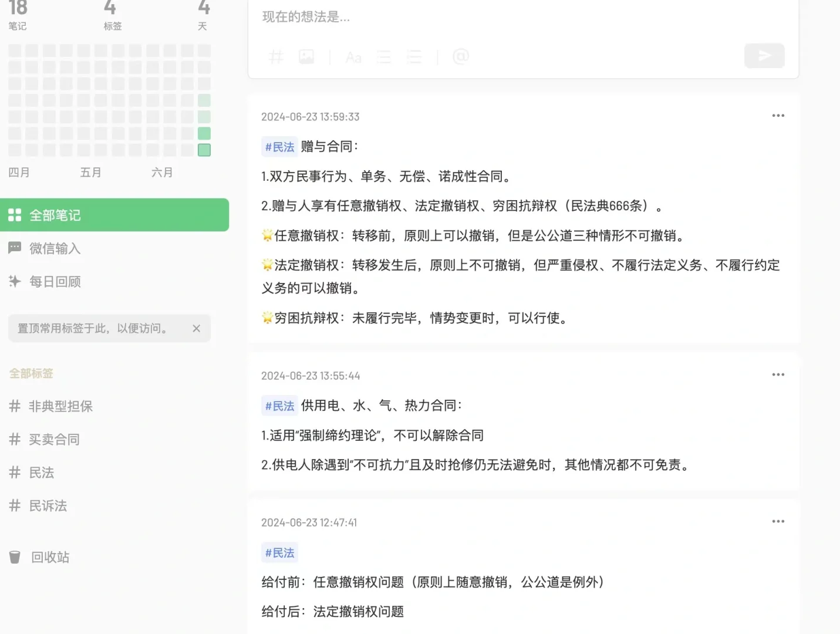Screen dimensions: 840x634
Task: Click the line starting 穷困抗辩权：未履行完毕
Action: coord(415,318)
